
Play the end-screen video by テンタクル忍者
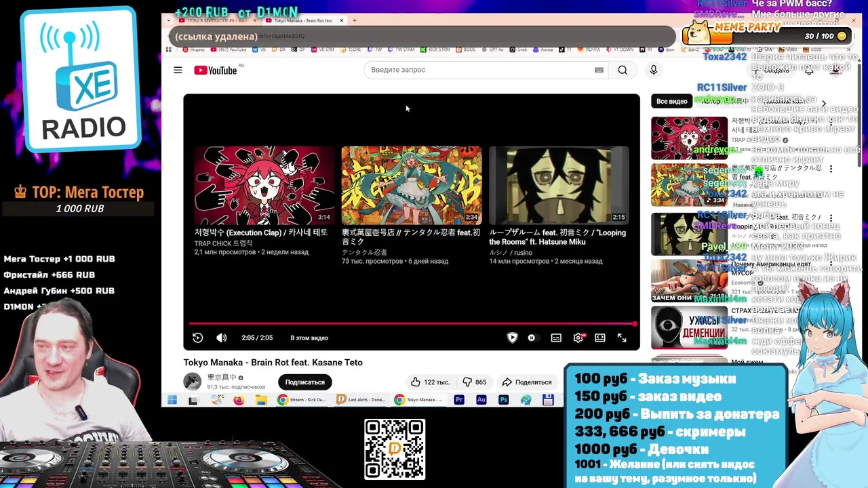tap(412, 185)
